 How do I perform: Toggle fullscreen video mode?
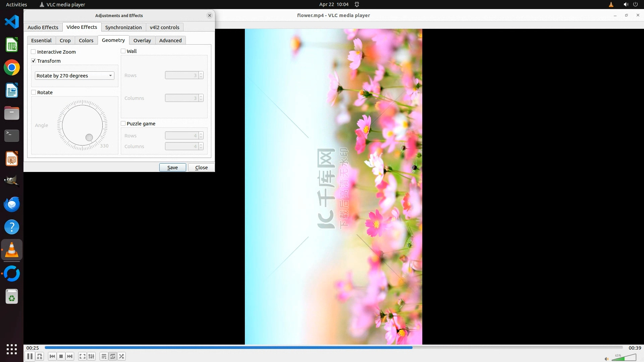[83, 356]
